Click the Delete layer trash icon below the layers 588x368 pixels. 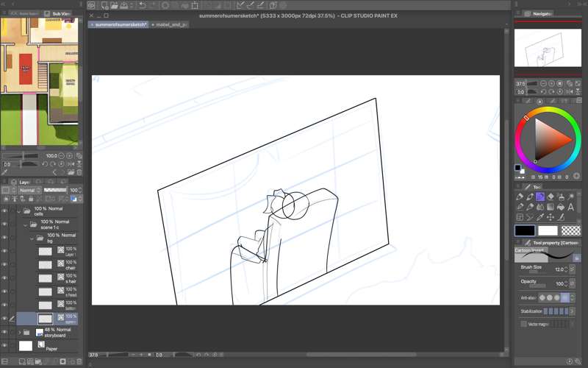79,361
